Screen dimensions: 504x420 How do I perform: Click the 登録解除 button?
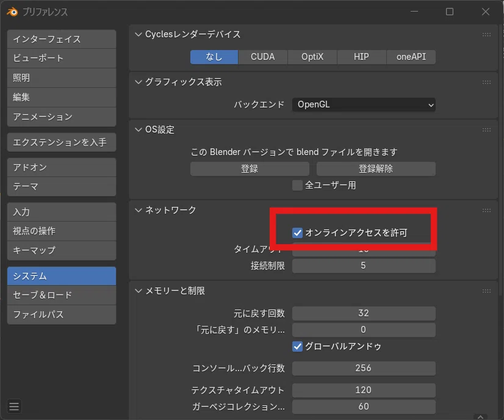click(376, 169)
